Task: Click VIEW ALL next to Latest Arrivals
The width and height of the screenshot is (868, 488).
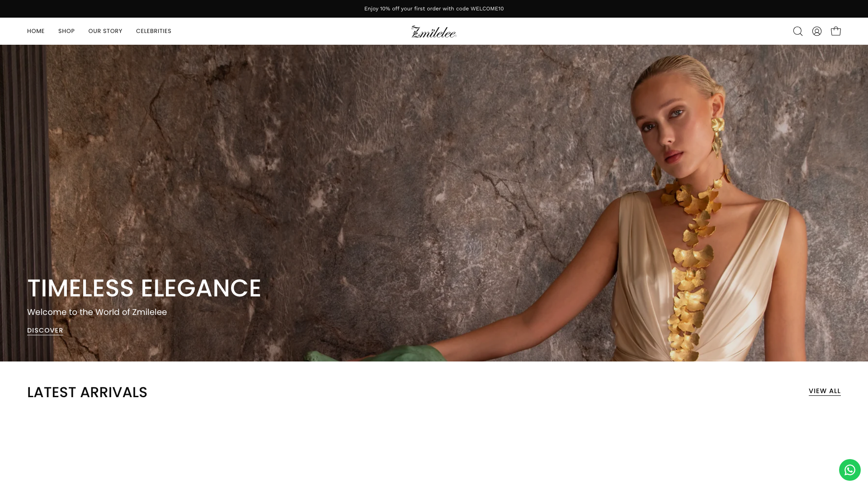Action: click(825, 391)
